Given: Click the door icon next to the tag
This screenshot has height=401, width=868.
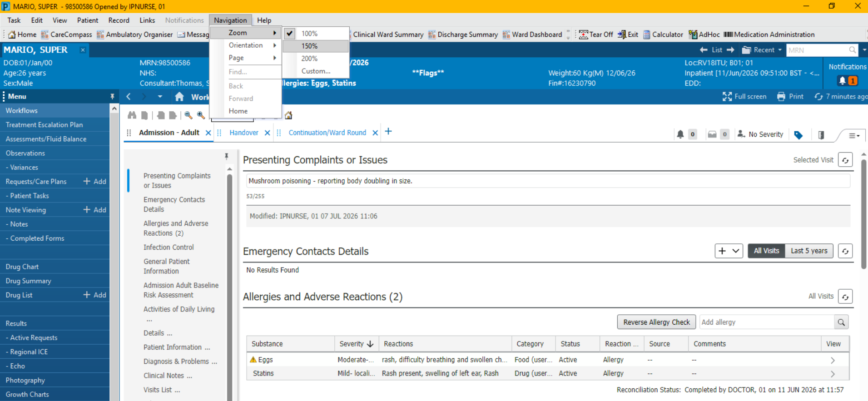Looking at the screenshot, I should (821, 135).
